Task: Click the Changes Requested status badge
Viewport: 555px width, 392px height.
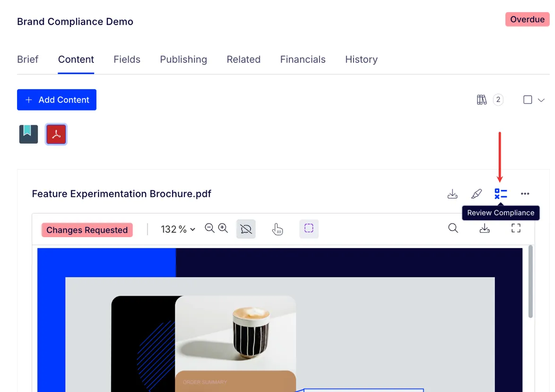Action: pyautogui.click(x=87, y=230)
